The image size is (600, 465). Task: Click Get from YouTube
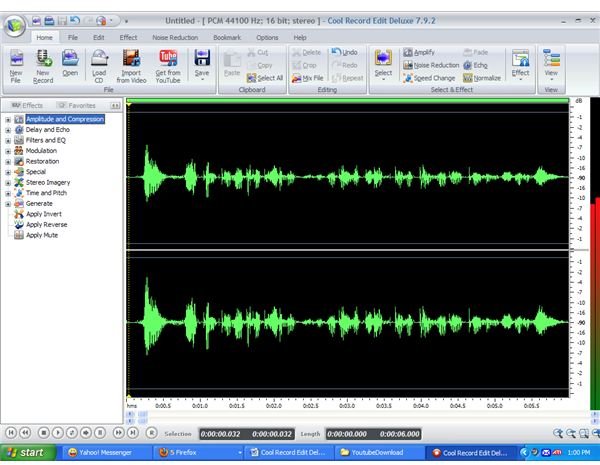(x=168, y=66)
